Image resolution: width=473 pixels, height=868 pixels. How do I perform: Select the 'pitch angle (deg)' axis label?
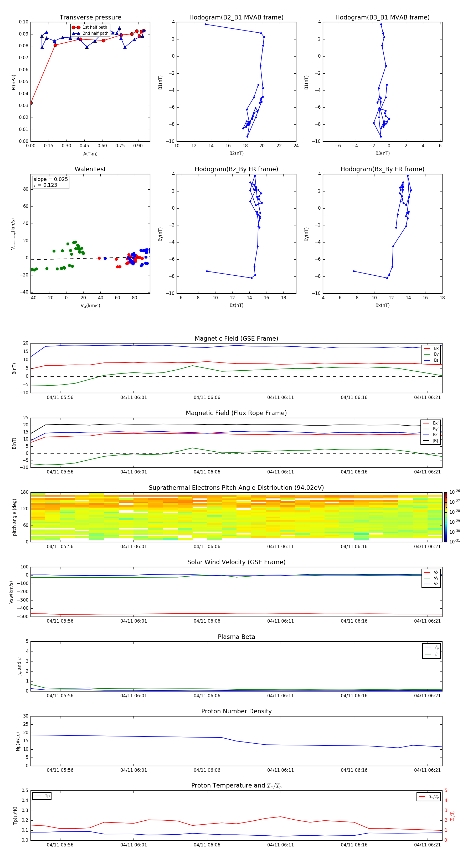coord(14,517)
